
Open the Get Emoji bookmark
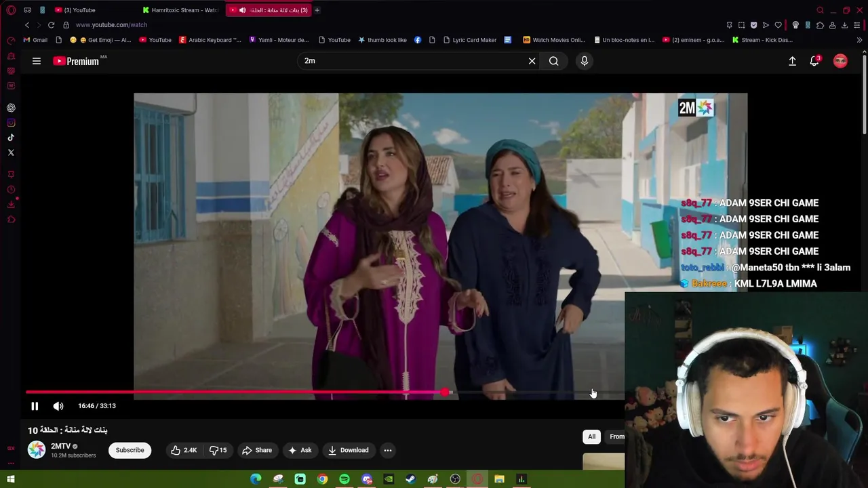tap(100, 40)
